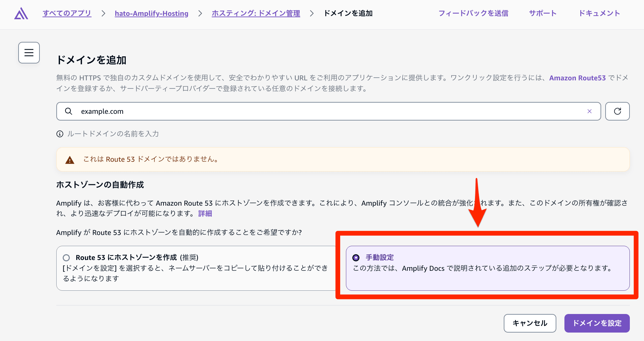
Task: Click the ドメインを追加 breadcrumb text
Action: (x=348, y=13)
